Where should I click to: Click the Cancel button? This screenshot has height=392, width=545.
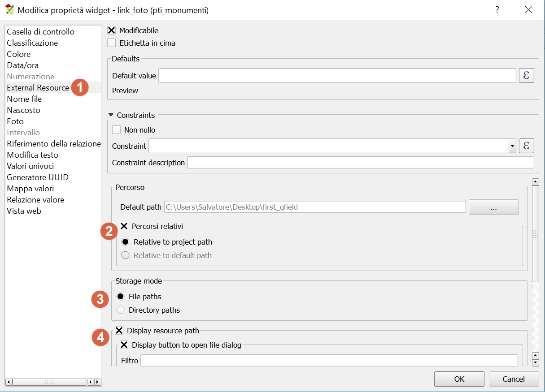click(x=514, y=379)
